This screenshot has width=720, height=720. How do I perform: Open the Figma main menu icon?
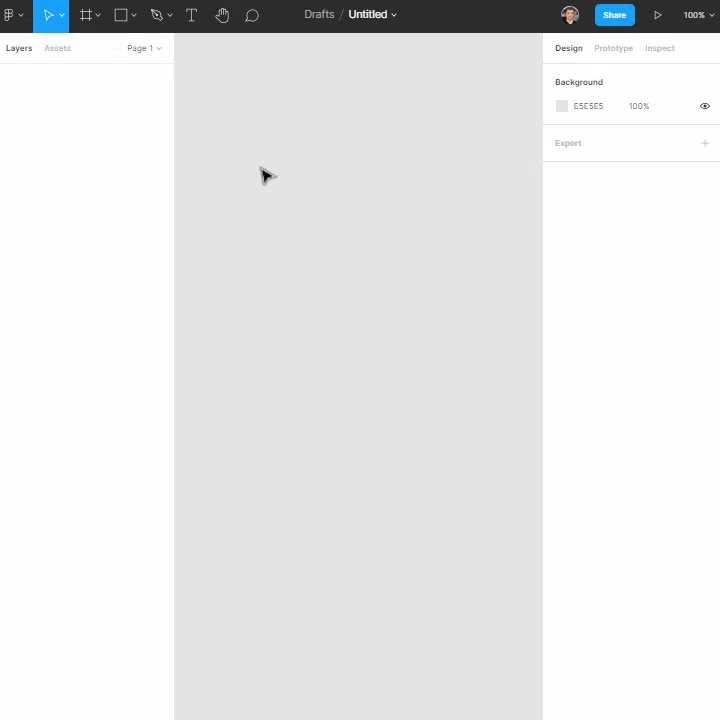9,15
